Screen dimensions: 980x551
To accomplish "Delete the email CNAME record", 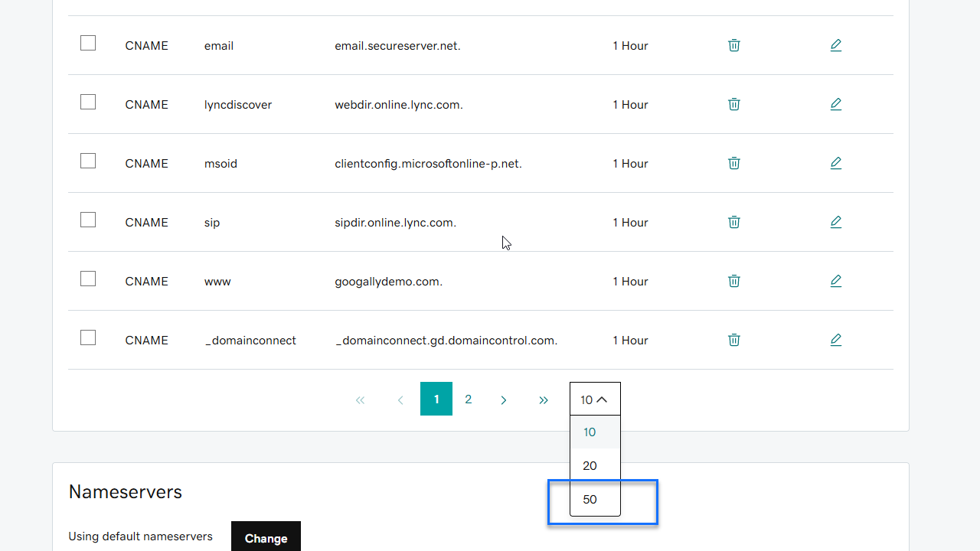I will tap(733, 45).
